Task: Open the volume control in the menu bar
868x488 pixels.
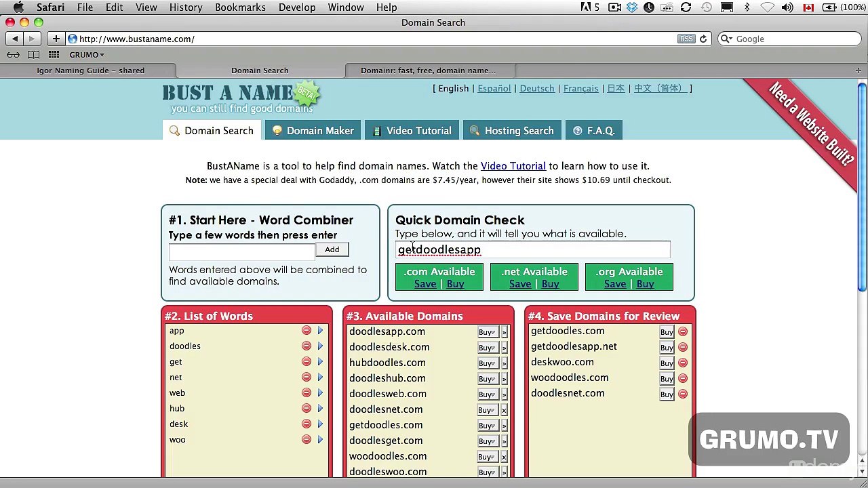Action: click(787, 7)
